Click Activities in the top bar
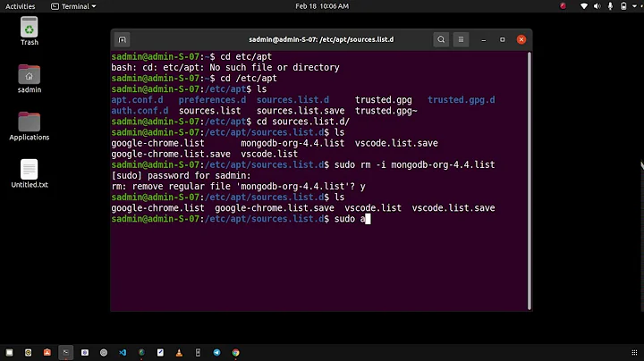Screen dimensions: 644x361 tap(20, 6)
